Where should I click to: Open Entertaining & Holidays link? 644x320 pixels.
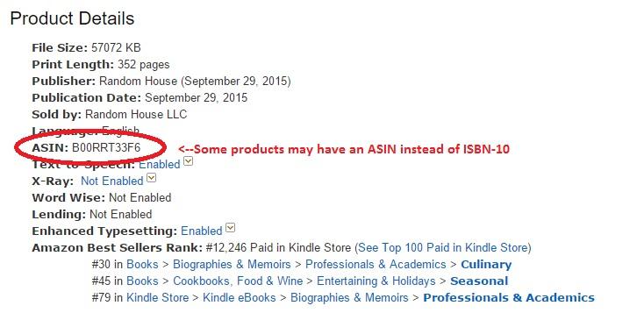(x=376, y=281)
